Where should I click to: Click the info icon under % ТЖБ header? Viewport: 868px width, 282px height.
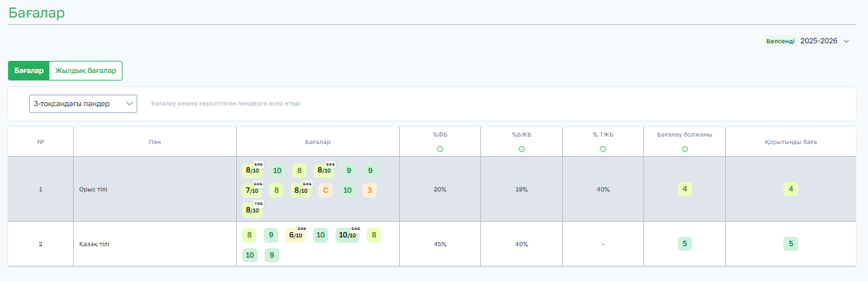point(603,149)
